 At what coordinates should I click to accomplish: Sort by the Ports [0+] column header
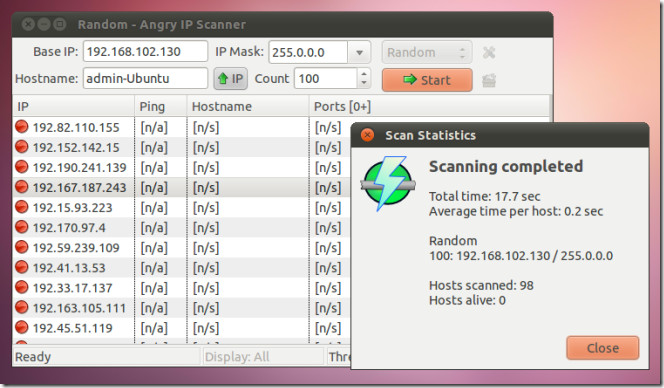click(429, 106)
